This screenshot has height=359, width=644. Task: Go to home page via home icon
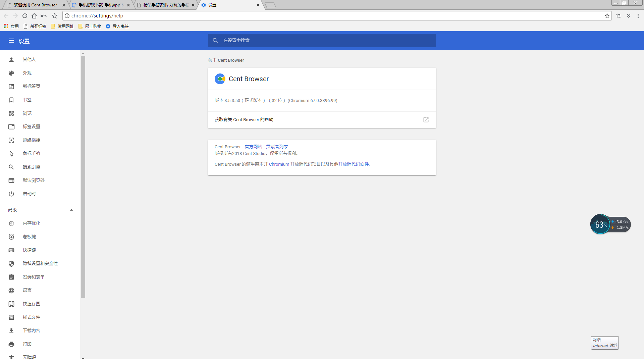click(34, 16)
